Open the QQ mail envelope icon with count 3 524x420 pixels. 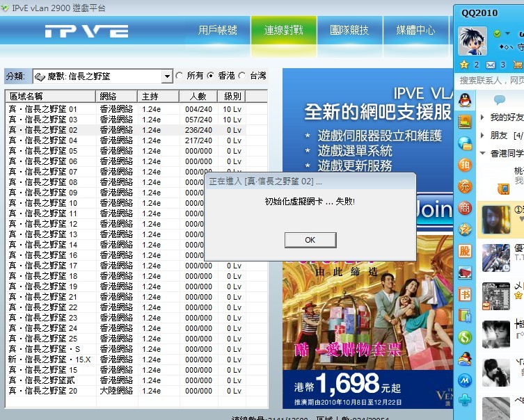click(x=491, y=65)
